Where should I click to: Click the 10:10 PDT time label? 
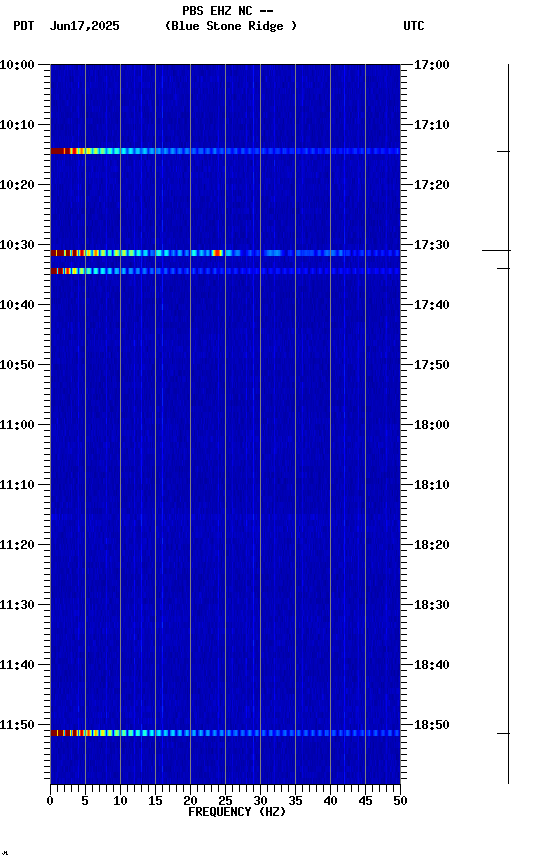(17, 125)
